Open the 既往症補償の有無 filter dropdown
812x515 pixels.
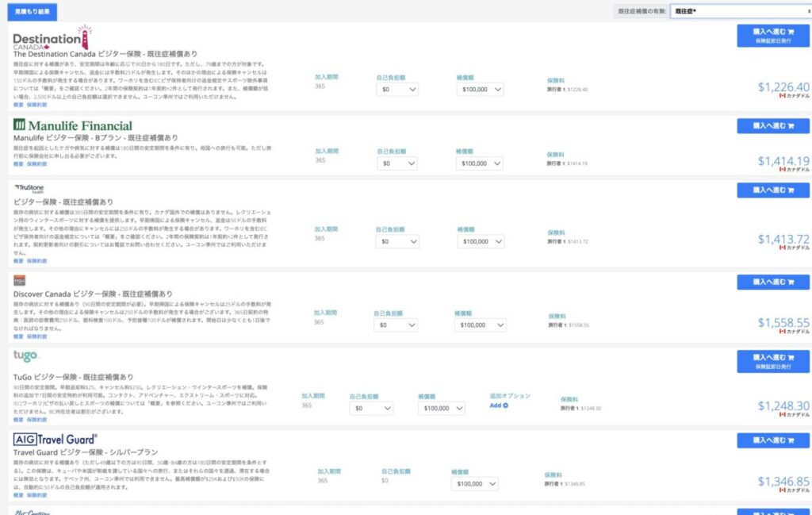click(x=741, y=11)
